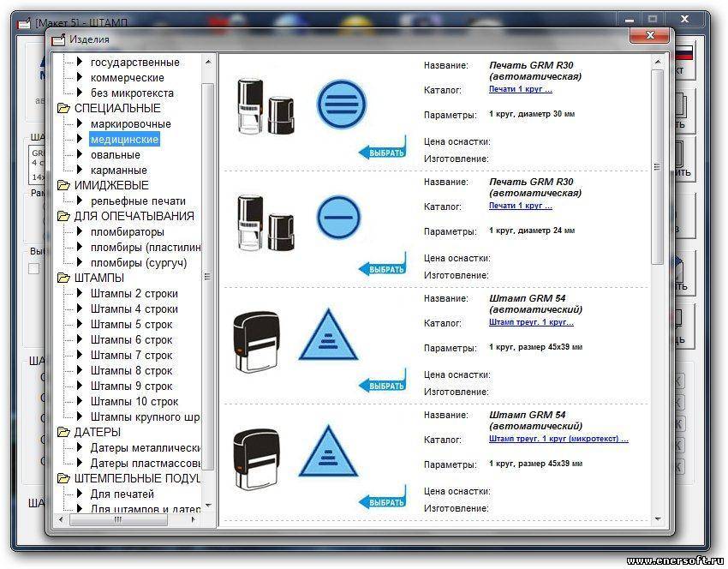Click ВЫБРАТЬ arrow for the 30 mm GRM R30 seal
The image size is (728, 569).
point(382,153)
